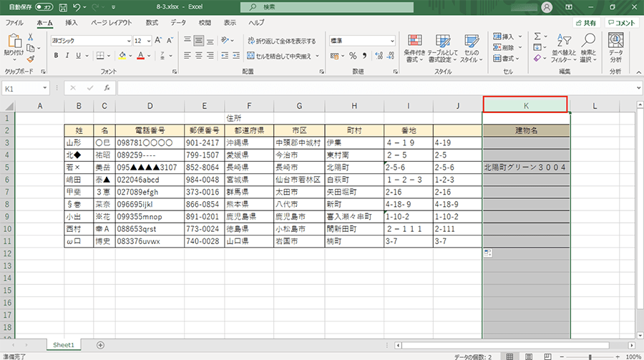Switch to the Data (データ) tab
This screenshot has height=360, width=644.
click(177, 23)
